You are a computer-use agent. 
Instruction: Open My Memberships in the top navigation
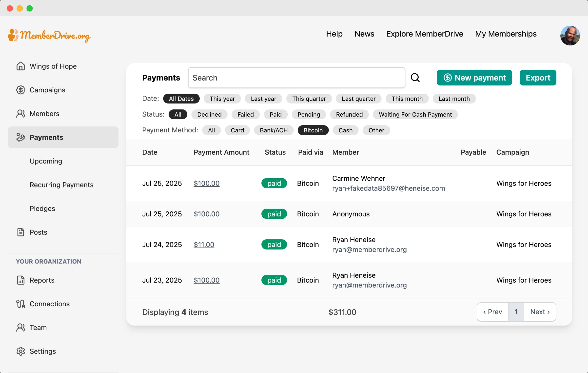[x=506, y=34]
